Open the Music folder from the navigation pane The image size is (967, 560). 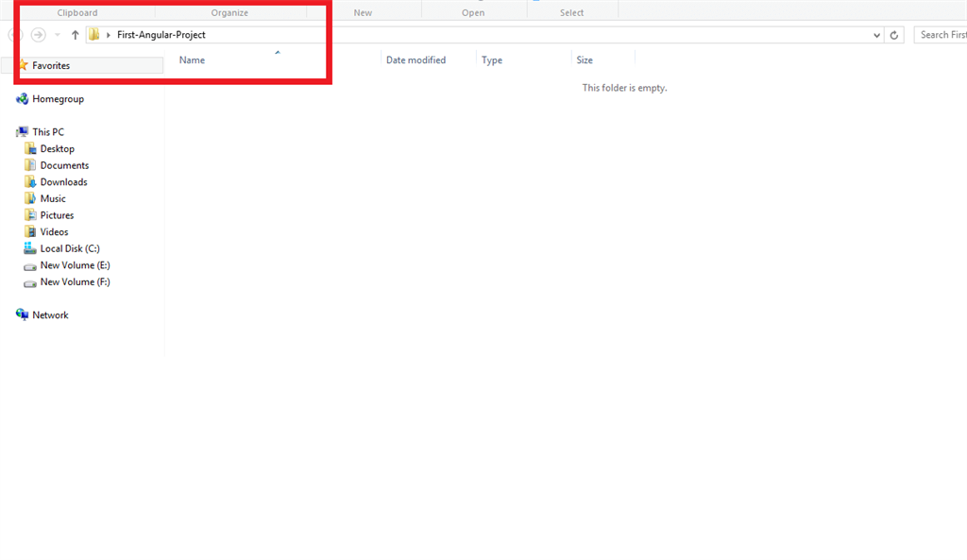tap(55, 198)
